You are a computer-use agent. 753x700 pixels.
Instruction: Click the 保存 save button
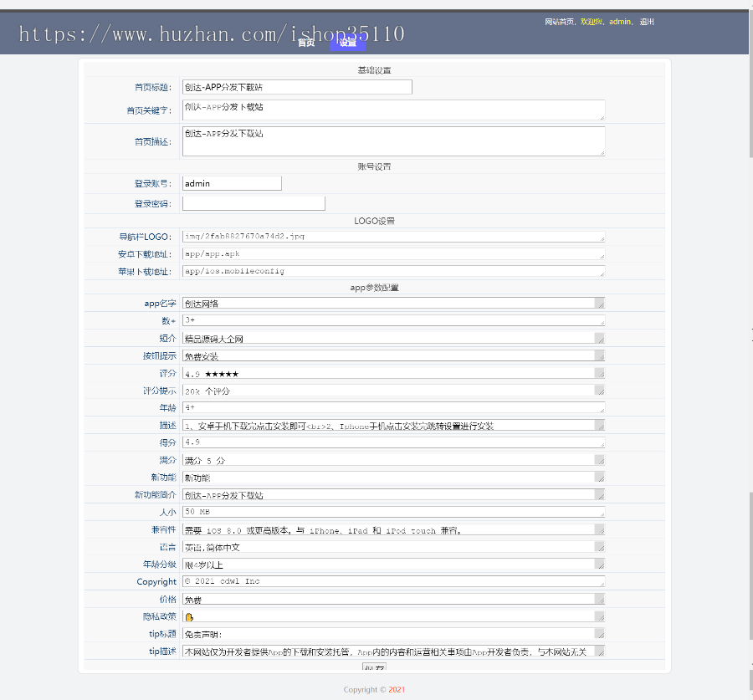374,667
